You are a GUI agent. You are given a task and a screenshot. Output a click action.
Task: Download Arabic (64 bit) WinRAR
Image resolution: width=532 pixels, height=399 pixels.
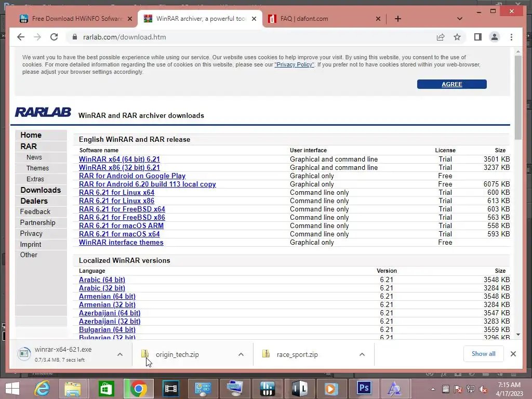[102, 280]
